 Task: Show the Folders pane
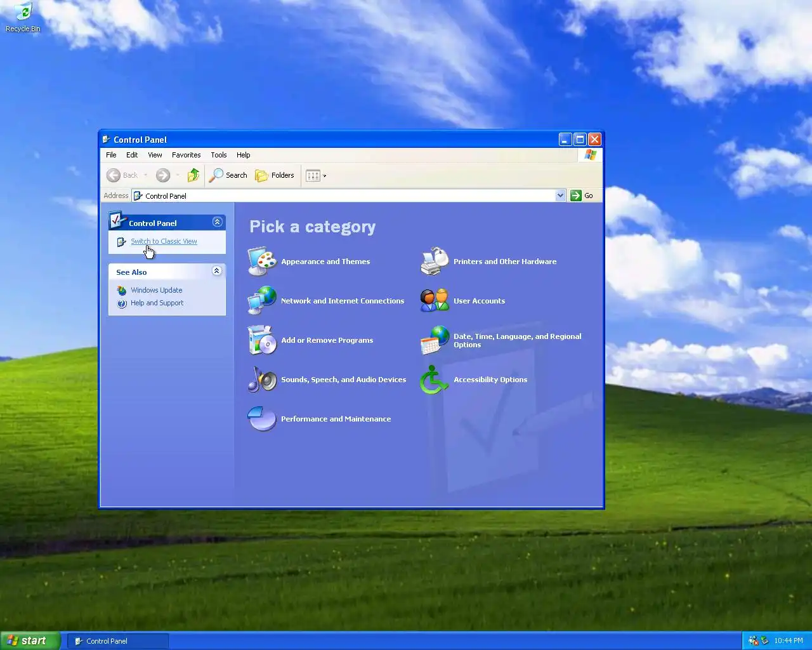275,175
